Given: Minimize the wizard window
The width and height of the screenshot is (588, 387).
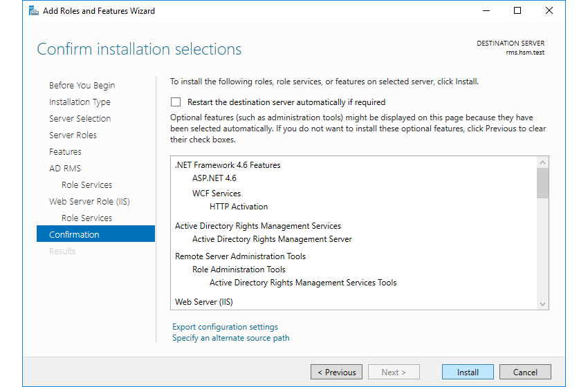Looking at the screenshot, I should pyautogui.click(x=486, y=11).
